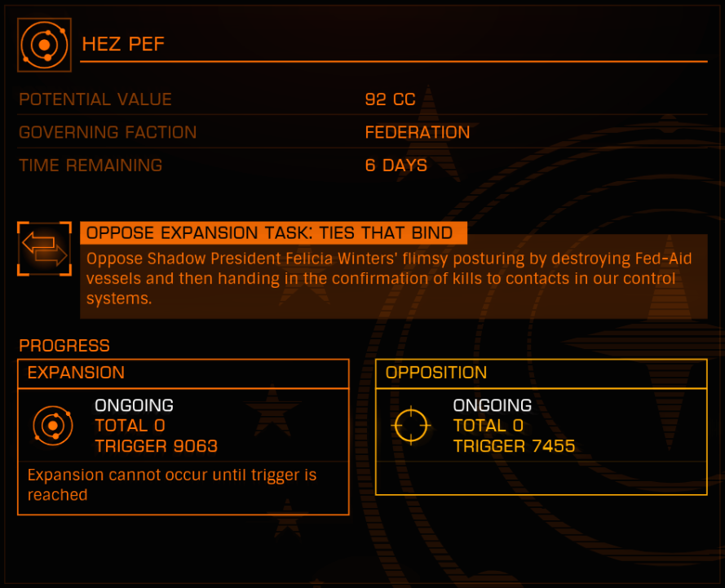Click the expansion orbit icon in Progress

pyautogui.click(x=53, y=425)
